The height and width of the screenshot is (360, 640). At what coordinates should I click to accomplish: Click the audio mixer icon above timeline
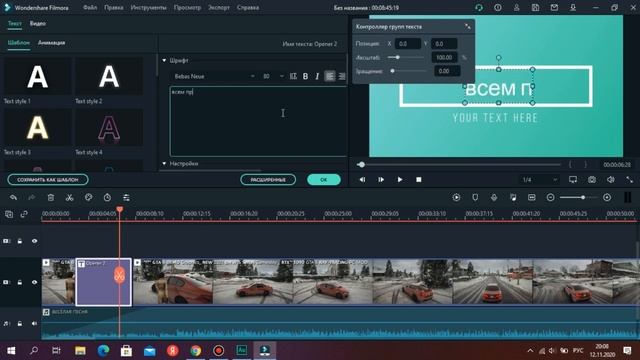tap(513, 198)
